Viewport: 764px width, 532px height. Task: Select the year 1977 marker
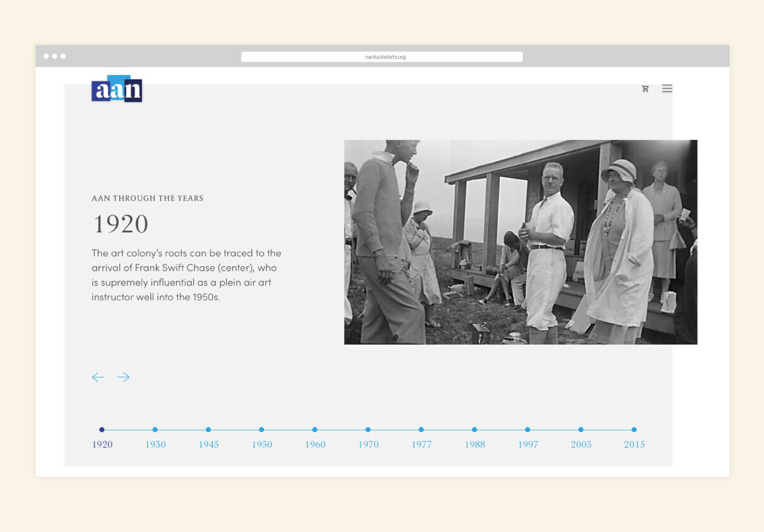(x=421, y=430)
